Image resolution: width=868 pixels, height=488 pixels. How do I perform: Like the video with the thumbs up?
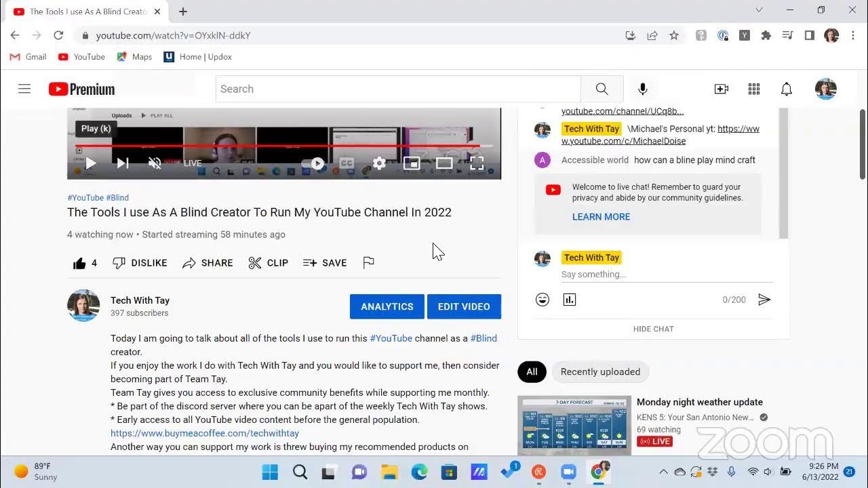click(x=79, y=263)
